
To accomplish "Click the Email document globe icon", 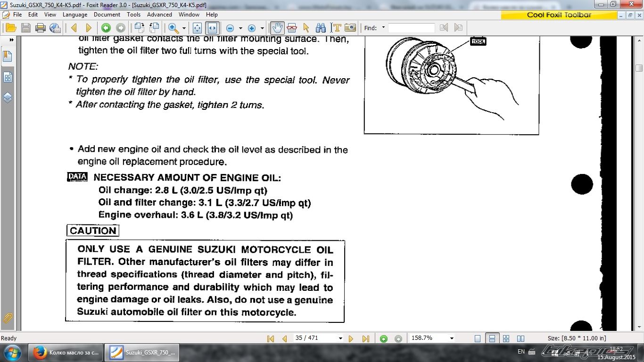I will (x=55, y=28).
